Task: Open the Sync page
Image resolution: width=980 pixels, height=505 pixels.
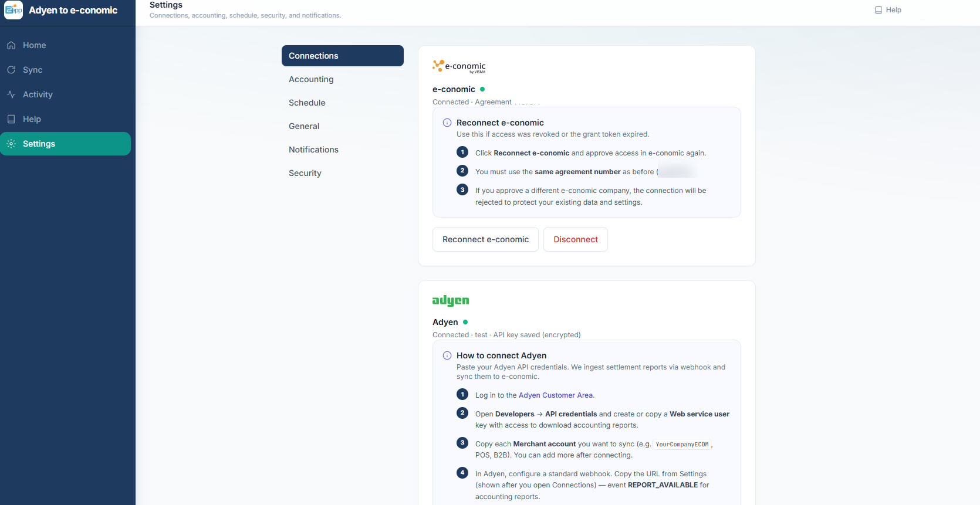Action: point(65,70)
